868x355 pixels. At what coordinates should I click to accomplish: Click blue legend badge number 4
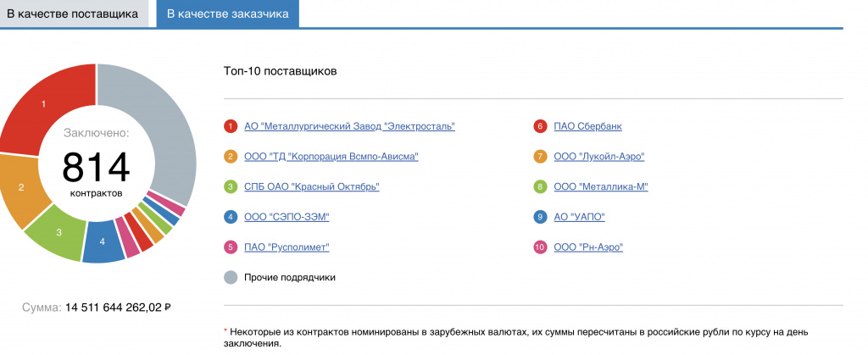click(x=231, y=217)
